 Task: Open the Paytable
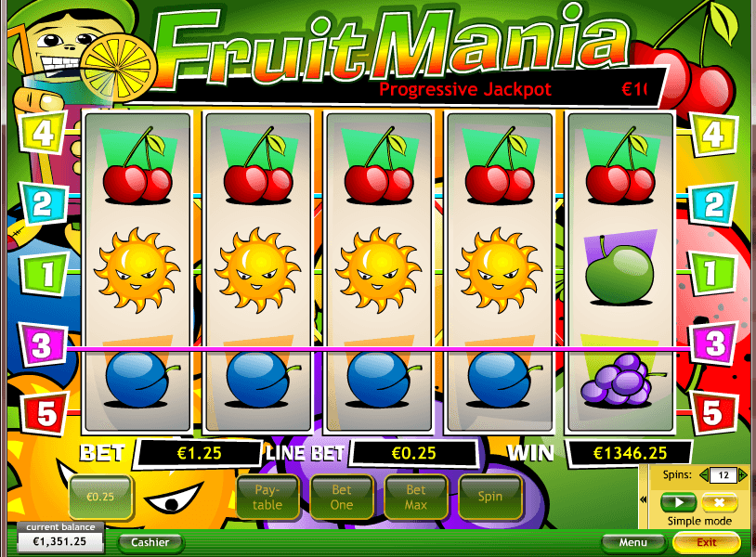tap(267, 497)
